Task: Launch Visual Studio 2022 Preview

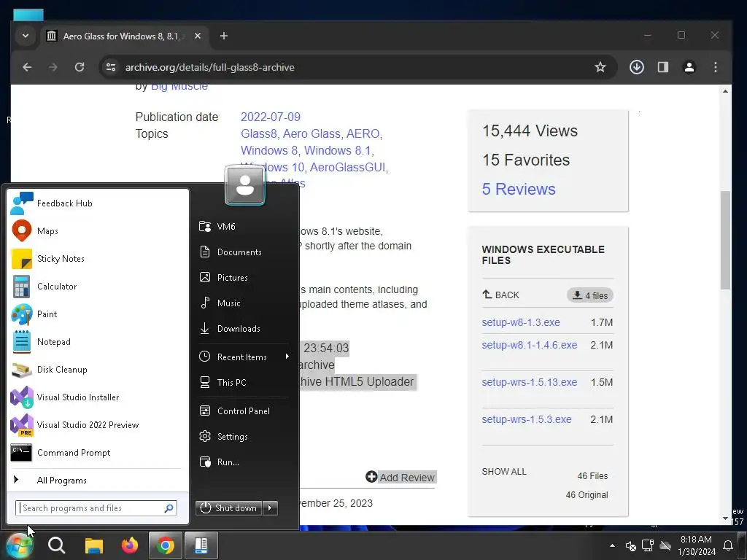Action: (98, 425)
